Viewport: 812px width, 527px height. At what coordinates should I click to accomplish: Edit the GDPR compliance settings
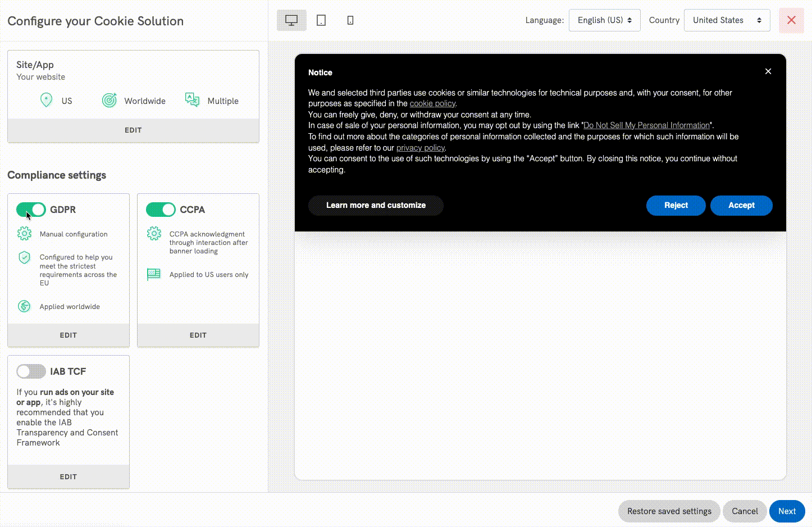point(69,335)
